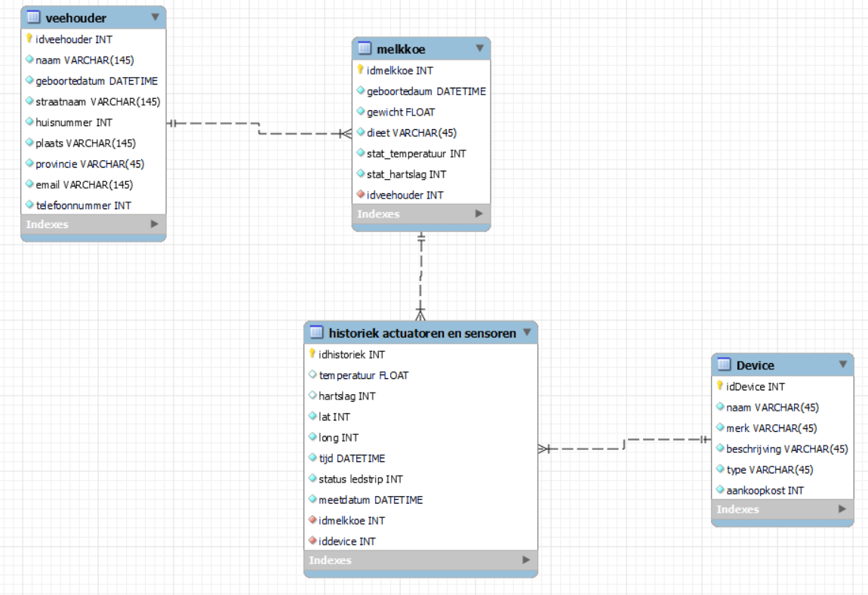Expand the Indexes panel of the Device table
Screen dimensions: 868x595
pyautogui.click(x=842, y=510)
